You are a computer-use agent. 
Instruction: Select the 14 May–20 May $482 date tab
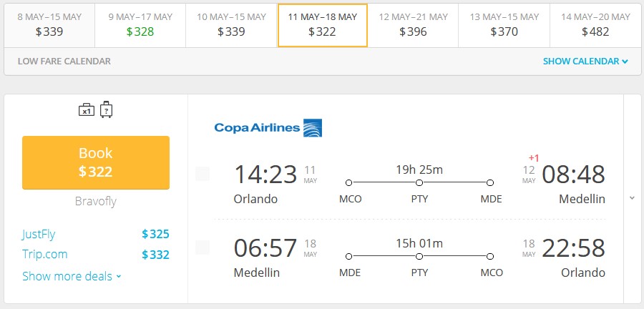595,26
